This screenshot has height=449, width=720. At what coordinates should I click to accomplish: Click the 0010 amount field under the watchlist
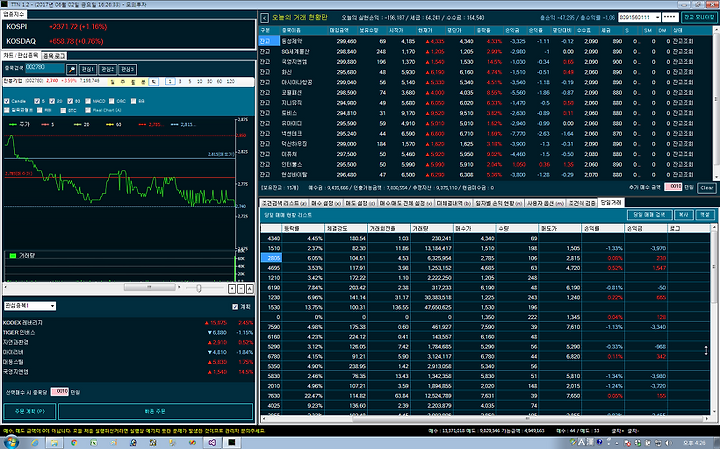60,392
